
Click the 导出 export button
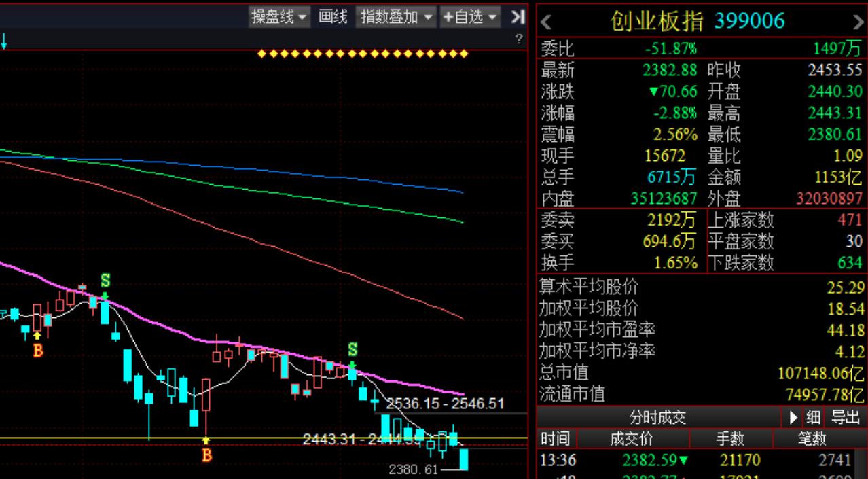(845, 417)
